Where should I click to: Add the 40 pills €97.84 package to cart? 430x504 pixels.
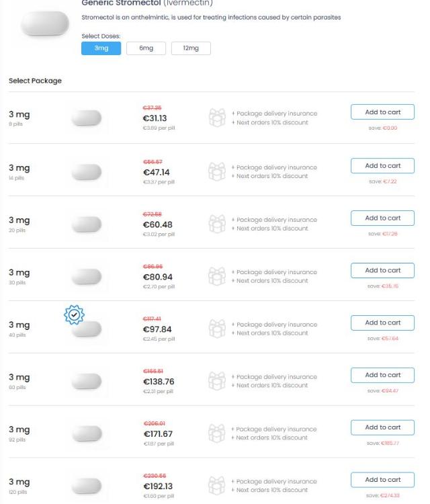[382, 323]
